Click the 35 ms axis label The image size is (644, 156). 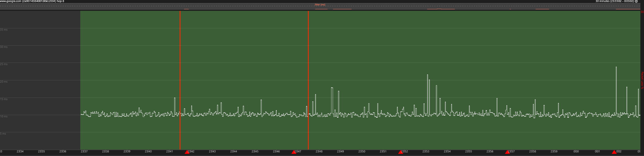click(4, 30)
